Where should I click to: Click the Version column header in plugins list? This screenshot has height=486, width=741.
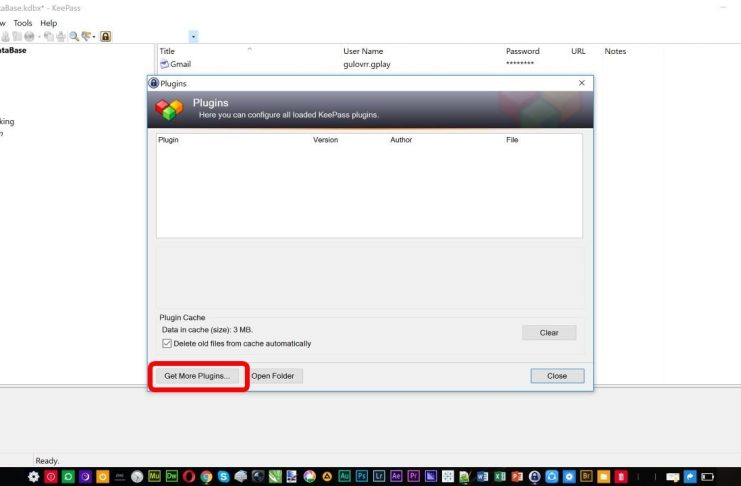(325, 139)
